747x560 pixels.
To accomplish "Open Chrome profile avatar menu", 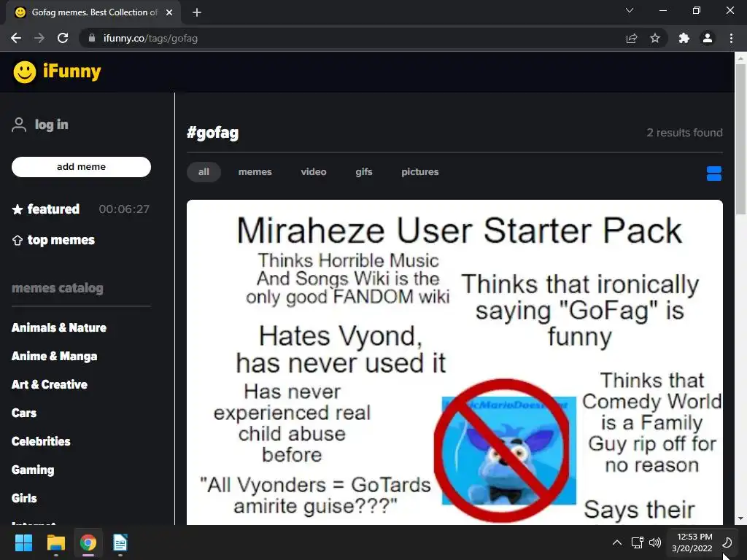I will (708, 38).
